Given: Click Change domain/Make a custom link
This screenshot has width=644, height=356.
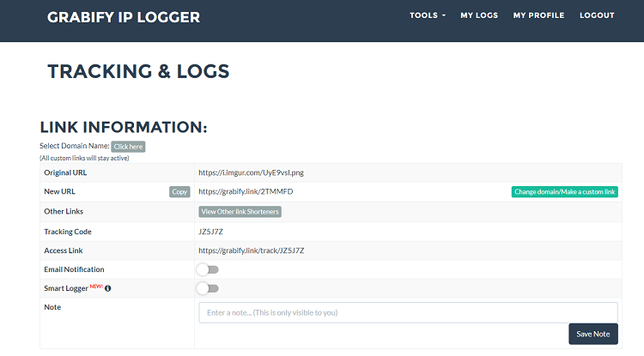Looking at the screenshot, I should click(564, 192).
